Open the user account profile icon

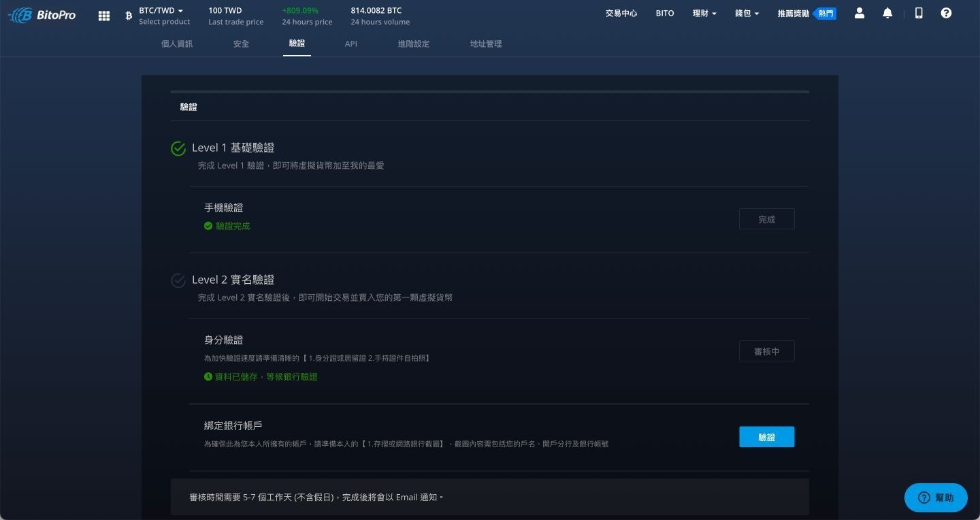[x=860, y=13]
